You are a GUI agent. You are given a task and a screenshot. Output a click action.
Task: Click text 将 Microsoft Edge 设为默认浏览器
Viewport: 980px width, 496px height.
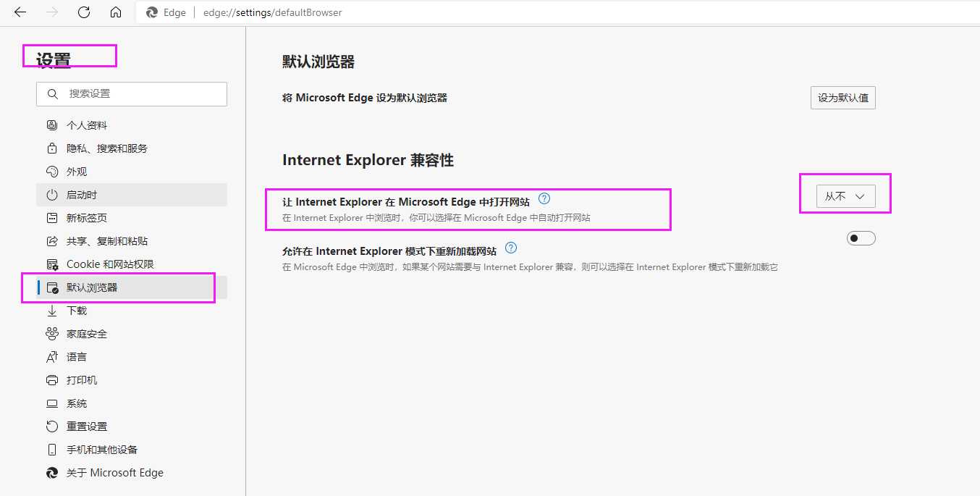click(x=365, y=98)
